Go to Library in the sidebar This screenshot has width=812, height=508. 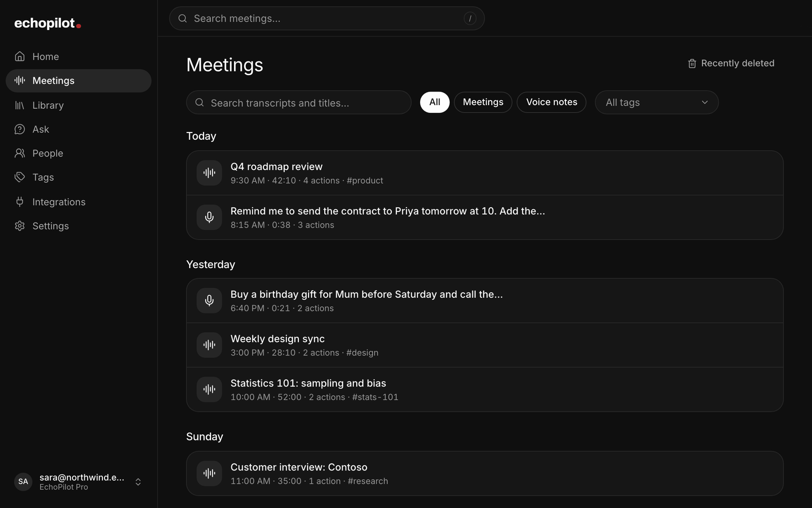79,105
